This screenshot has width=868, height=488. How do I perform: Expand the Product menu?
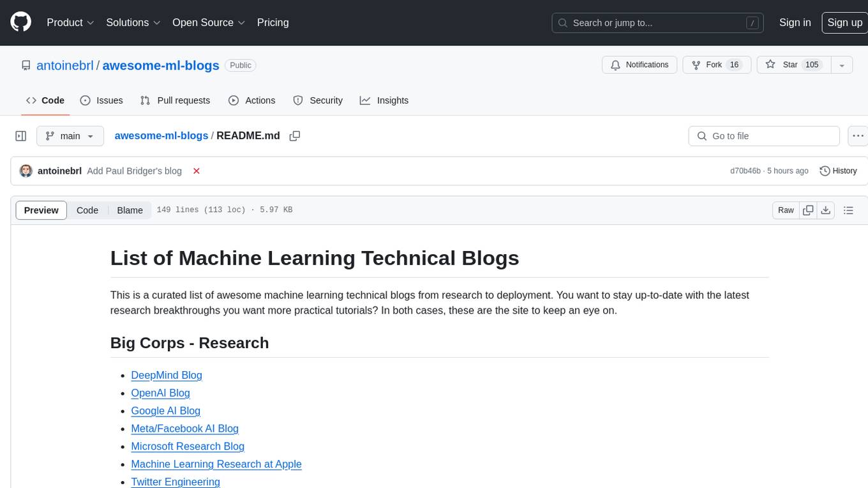[70, 22]
